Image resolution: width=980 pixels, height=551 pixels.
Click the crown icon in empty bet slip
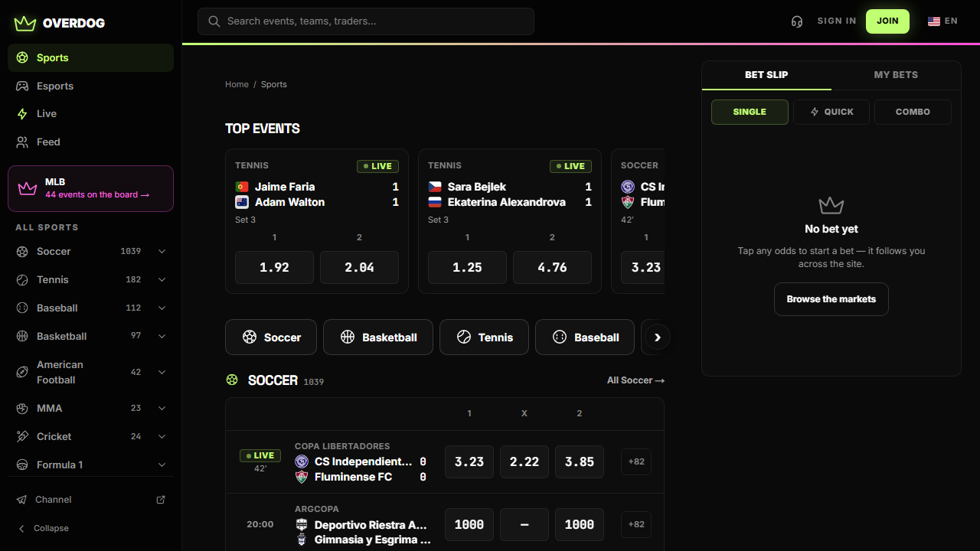831,205
